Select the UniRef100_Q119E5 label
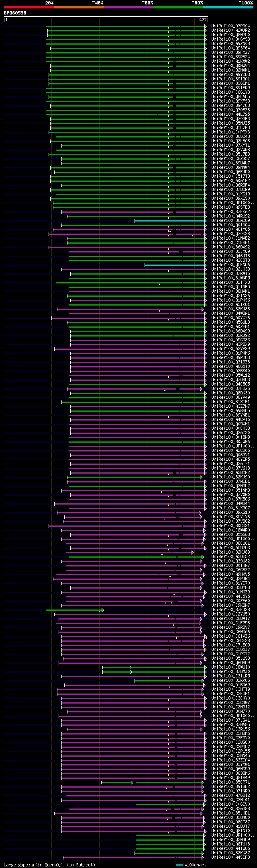257x868 pixels. tap(230, 287)
